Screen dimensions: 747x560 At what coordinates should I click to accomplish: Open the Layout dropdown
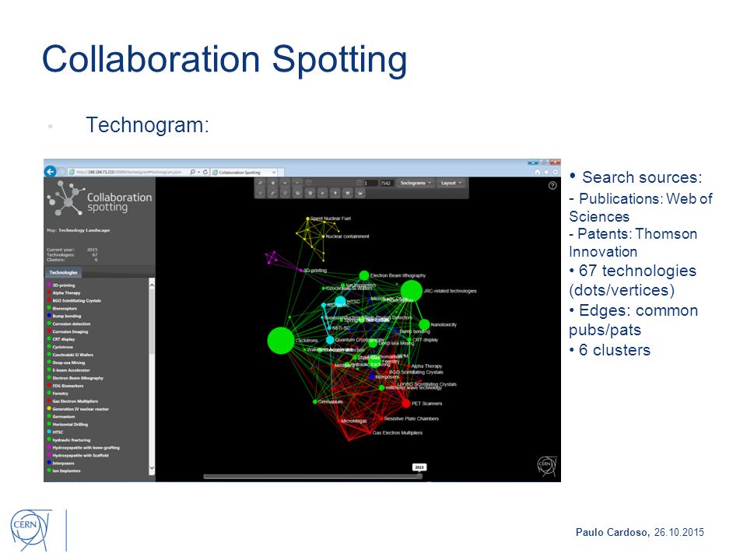tap(451, 183)
